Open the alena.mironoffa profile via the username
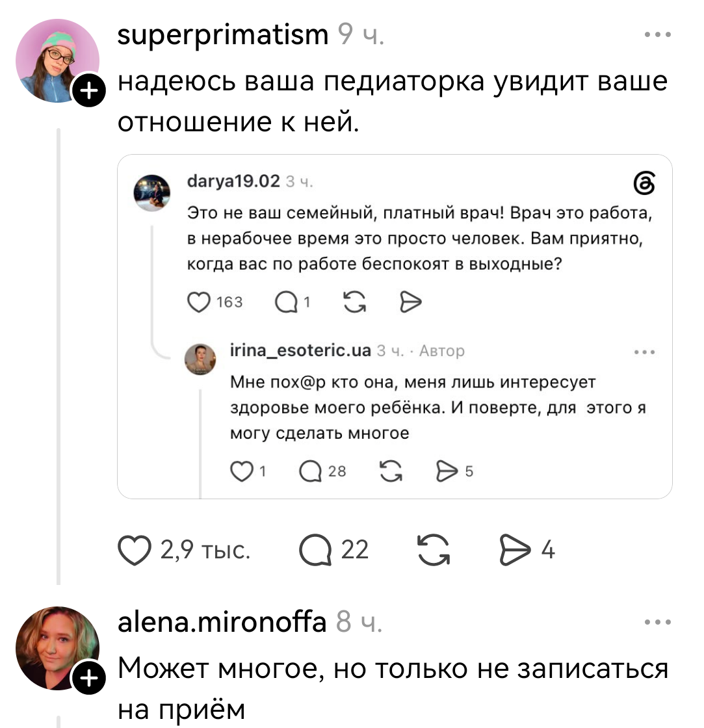Screen dimensions: 704x728 coord(222,622)
